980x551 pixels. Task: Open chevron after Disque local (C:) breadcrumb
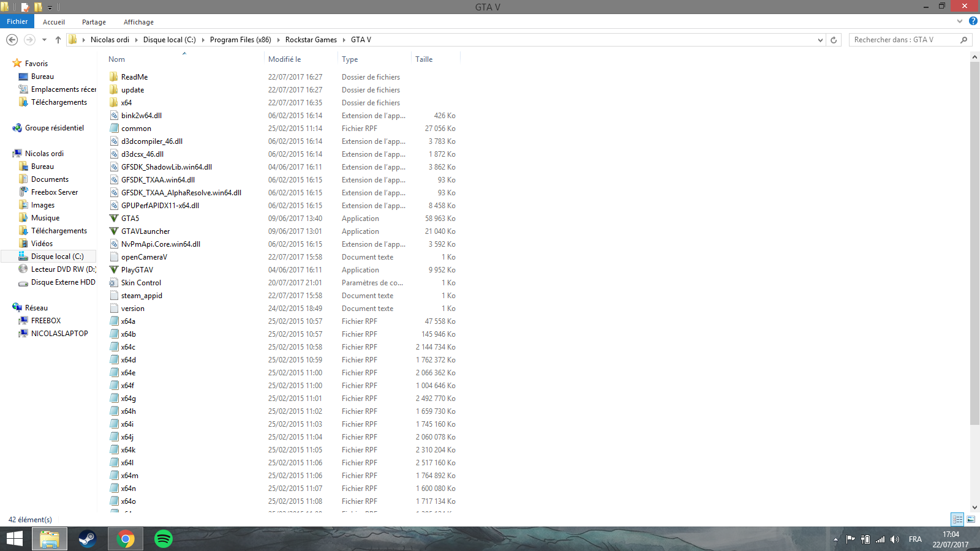coord(203,40)
